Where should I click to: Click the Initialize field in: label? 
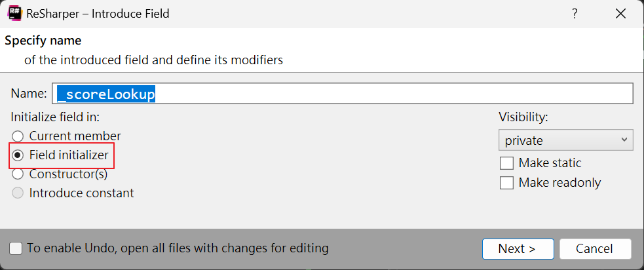pos(56,117)
